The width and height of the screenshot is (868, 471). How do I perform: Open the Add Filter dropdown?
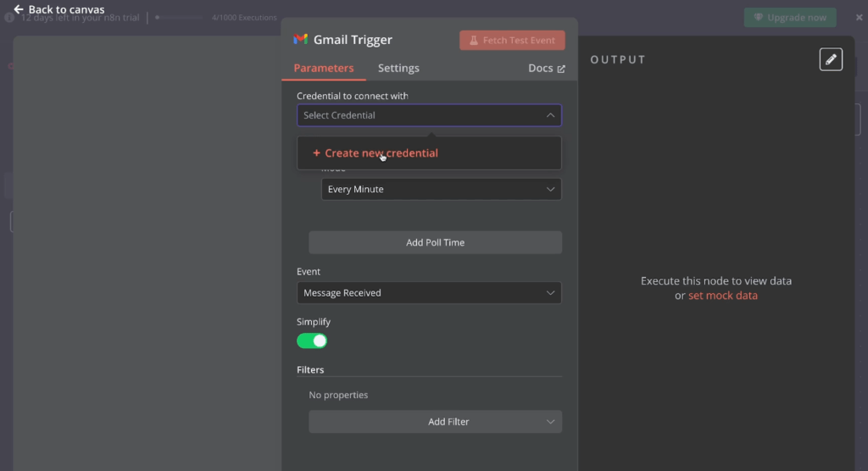pos(435,422)
